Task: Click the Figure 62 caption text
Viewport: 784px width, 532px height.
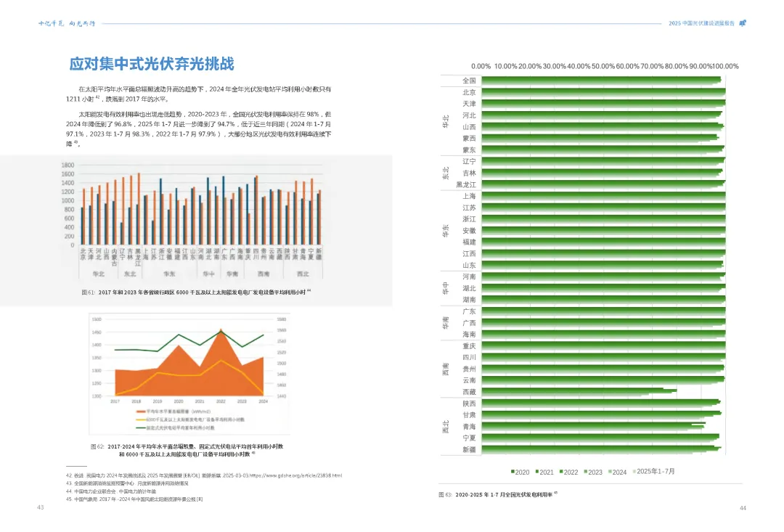Action: [x=187, y=450]
